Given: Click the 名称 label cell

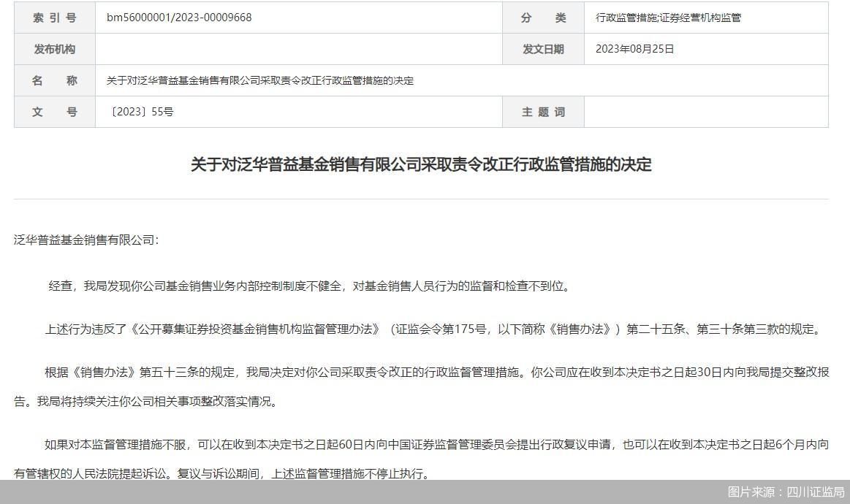Looking at the screenshot, I should tap(54, 80).
